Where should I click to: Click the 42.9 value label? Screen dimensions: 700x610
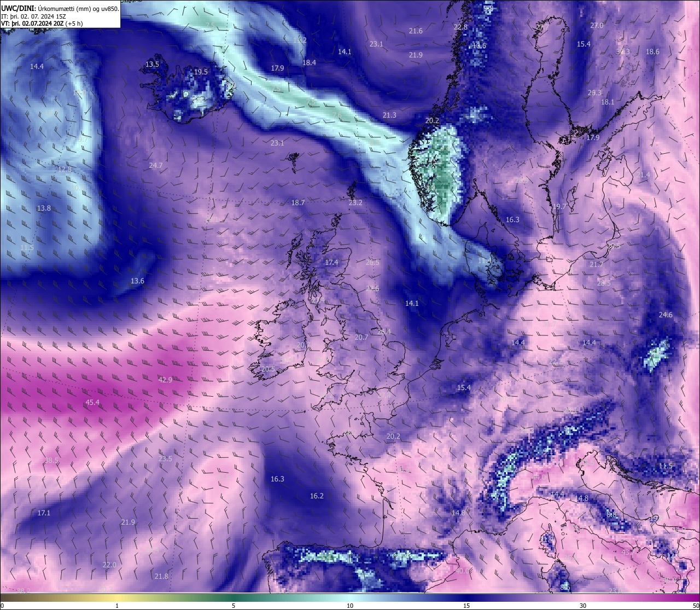click(x=165, y=380)
